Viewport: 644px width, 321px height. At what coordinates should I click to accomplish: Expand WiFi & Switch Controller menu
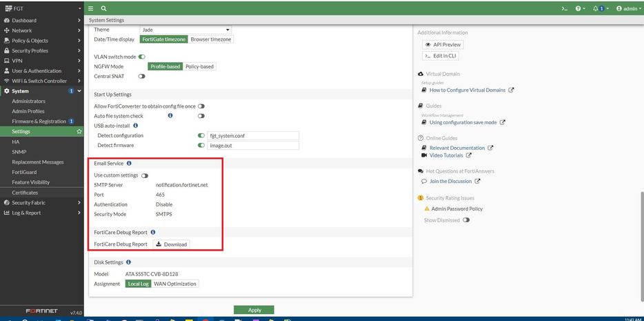tap(42, 81)
